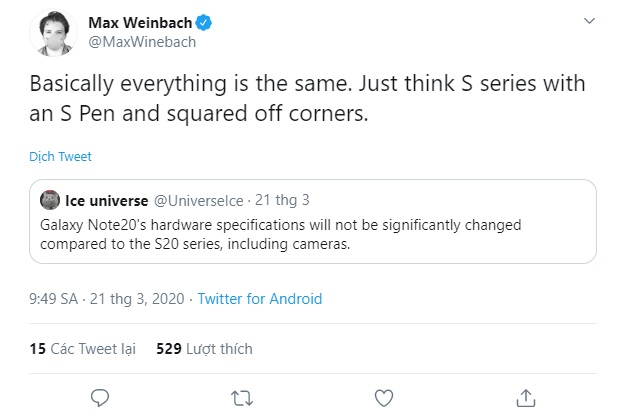Open the @MaxWinebach handle
The width and height of the screenshot is (624, 418).
tap(142, 42)
